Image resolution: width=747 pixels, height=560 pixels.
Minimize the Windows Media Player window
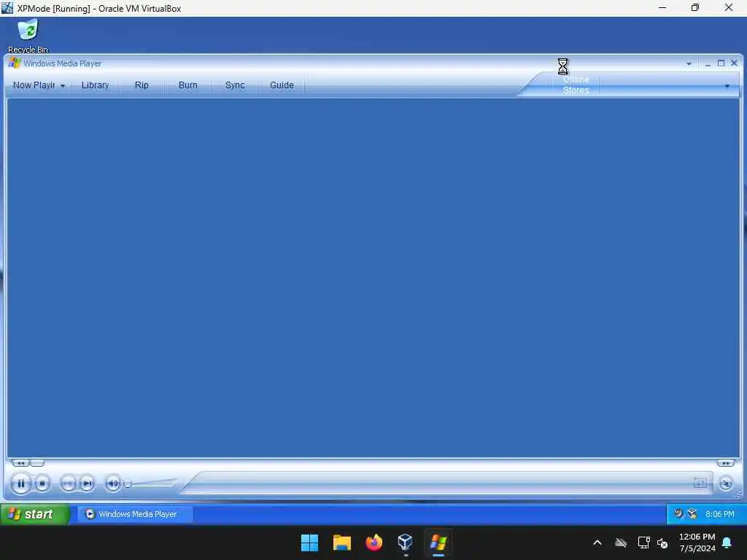click(x=708, y=64)
